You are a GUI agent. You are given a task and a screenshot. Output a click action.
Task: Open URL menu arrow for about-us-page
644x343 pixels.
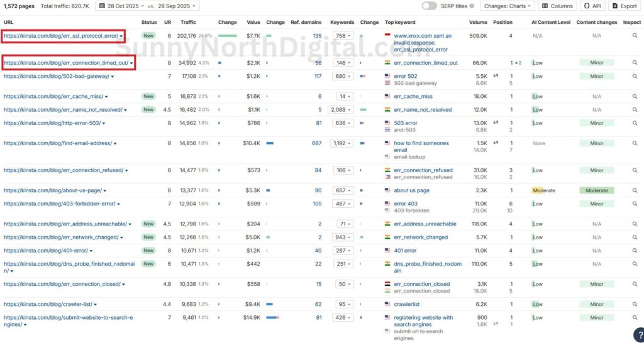tap(105, 191)
